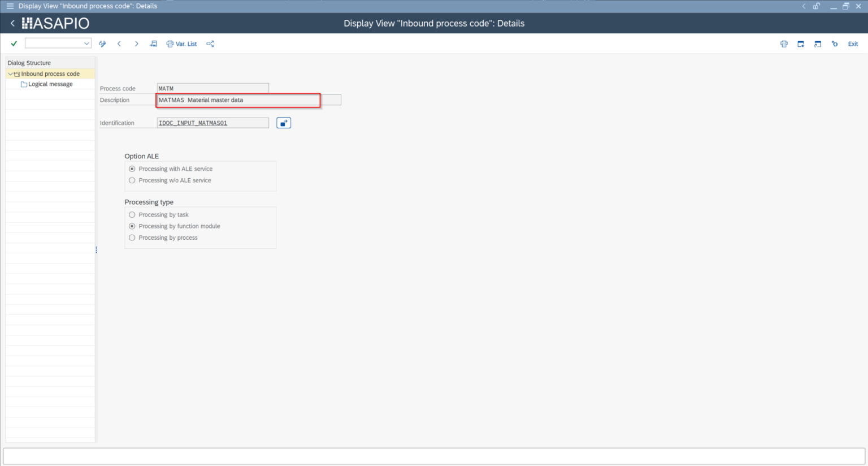
Task: Click the back arrow beside ASAPIO logo
Action: click(x=12, y=23)
